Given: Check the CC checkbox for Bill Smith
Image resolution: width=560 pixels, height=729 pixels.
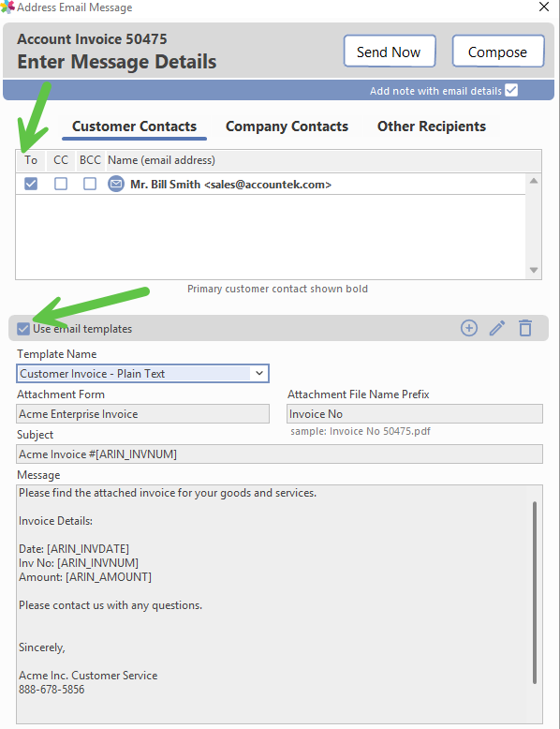Looking at the screenshot, I should pyautogui.click(x=61, y=184).
